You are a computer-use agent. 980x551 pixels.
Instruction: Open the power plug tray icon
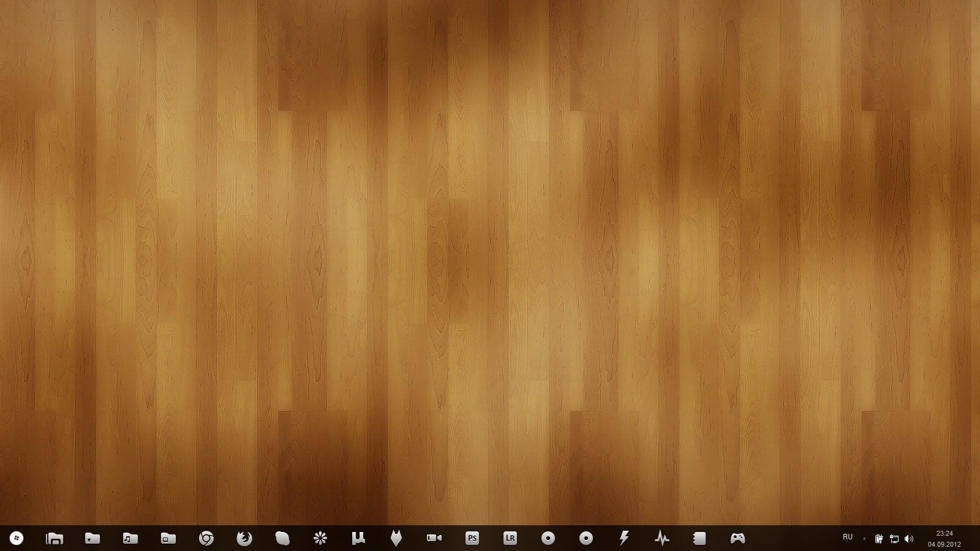879,539
